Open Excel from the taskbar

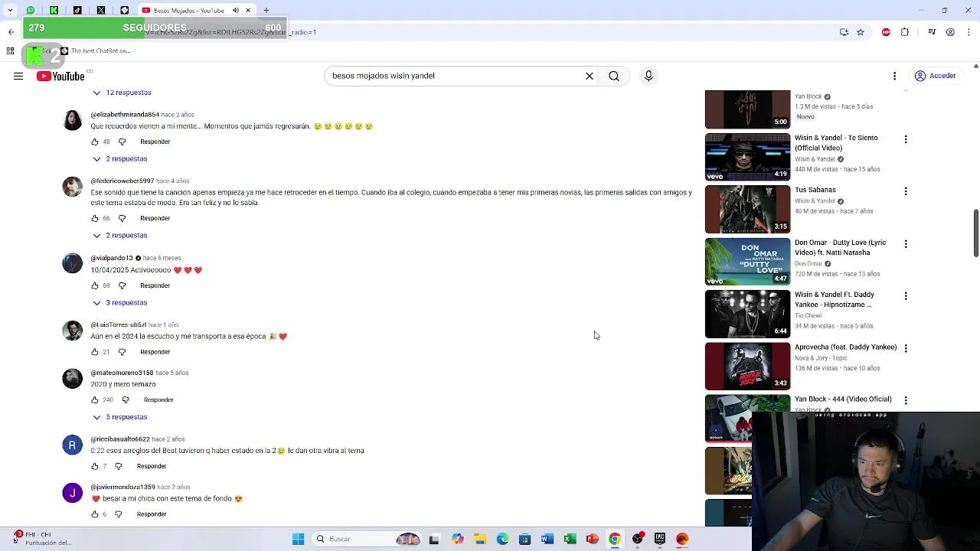pyautogui.click(x=570, y=539)
